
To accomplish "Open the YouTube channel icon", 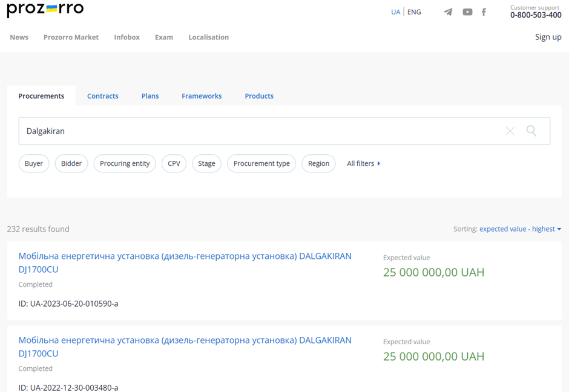I will click(x=467, y=12).
